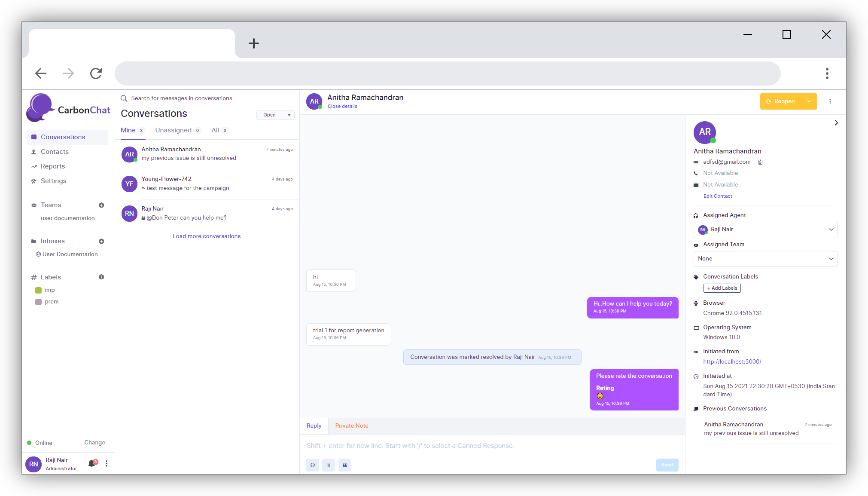Click the emoji picker icon in reply box
This screenshot has height=496, width=868.
coord(312,465)
